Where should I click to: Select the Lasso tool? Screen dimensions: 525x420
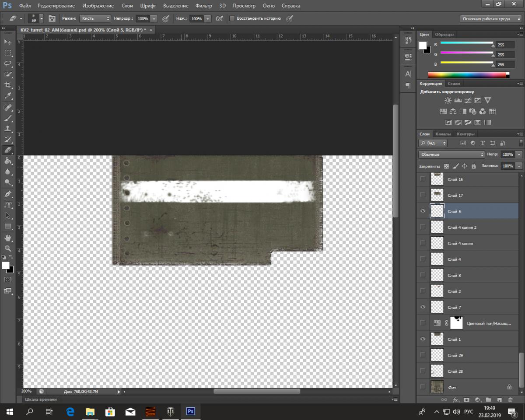[8, 63]
